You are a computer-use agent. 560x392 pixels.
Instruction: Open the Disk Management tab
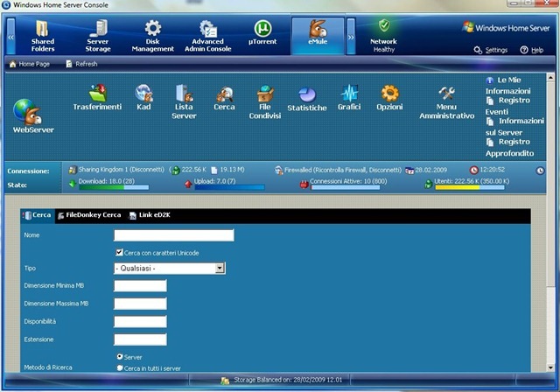[x=153, y=37]
